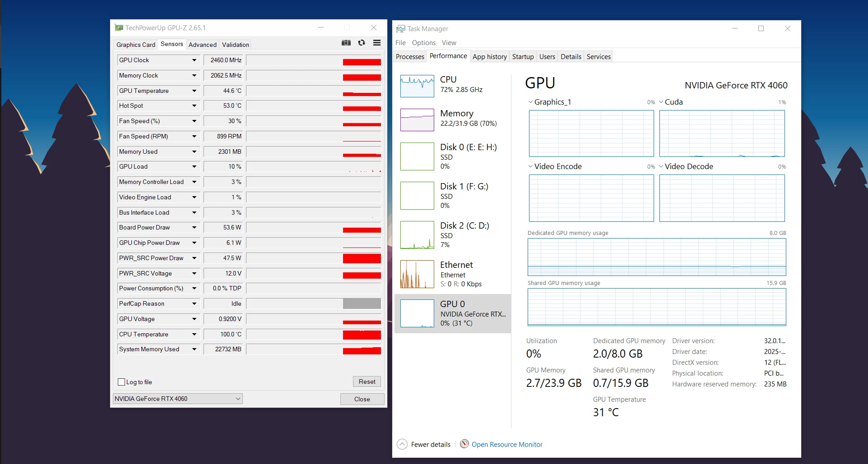
Task: Click the Task Manager title bar icon
Action: pyautogui.click(x=401, y=29)
